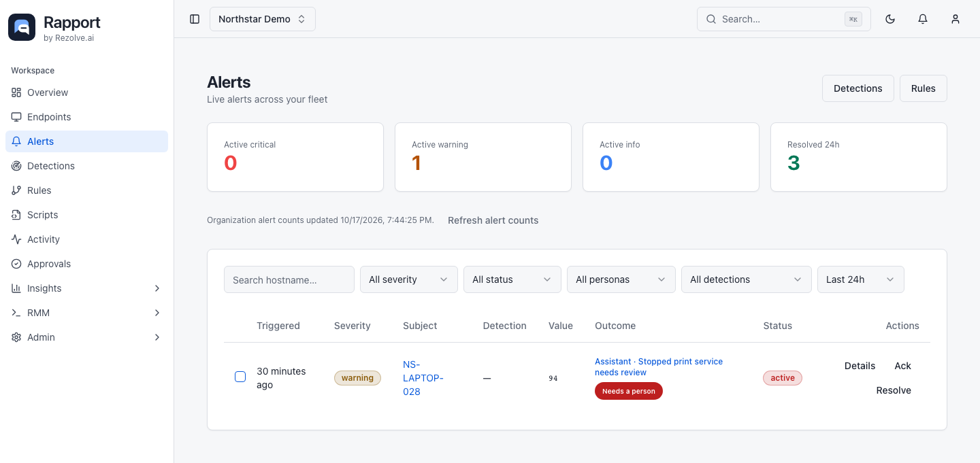The width and height of the screenshot is (980, 463).
Task: Click the Scripts file-code icon
Action: point(16,215)
